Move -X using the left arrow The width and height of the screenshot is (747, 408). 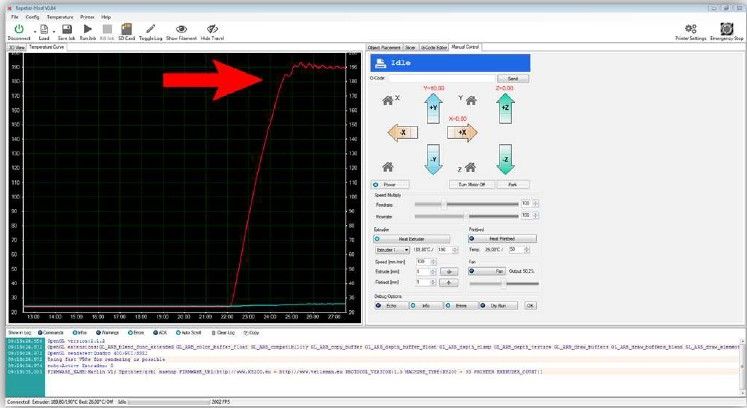point(403,133)
